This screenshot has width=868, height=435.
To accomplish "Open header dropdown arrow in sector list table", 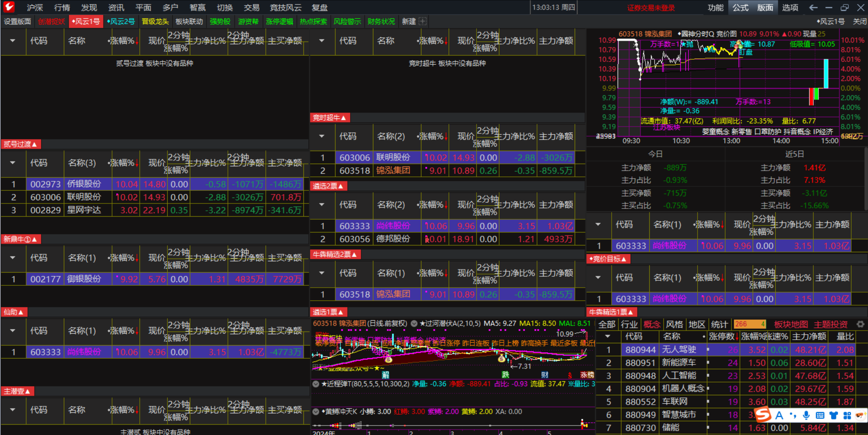I will tap(608, 336).
